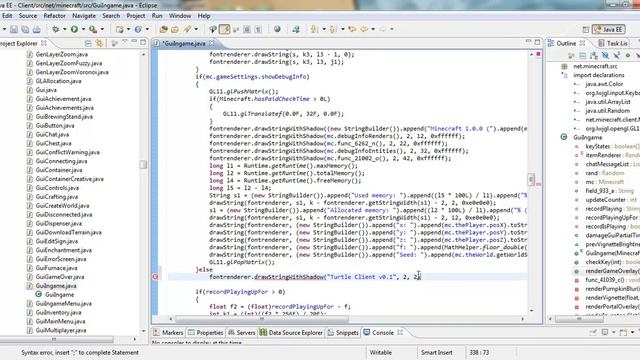Click the Focus on Active Task icon in Outline
This screenshot has width=640, height=360.
(571, 55)
